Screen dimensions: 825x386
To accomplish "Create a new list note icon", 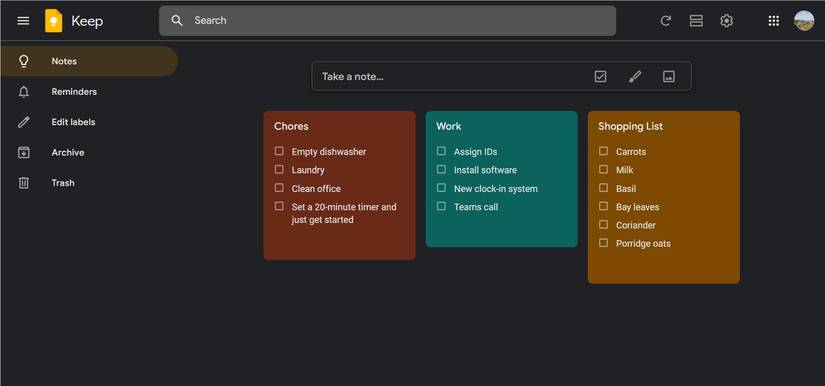I will [x=600, y=76].
